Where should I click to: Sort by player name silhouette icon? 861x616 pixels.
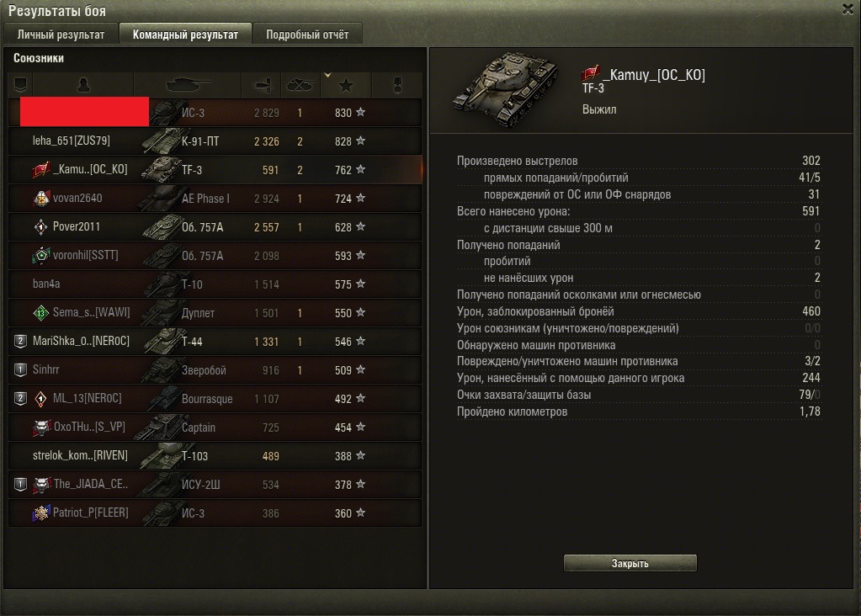(83, 85)
